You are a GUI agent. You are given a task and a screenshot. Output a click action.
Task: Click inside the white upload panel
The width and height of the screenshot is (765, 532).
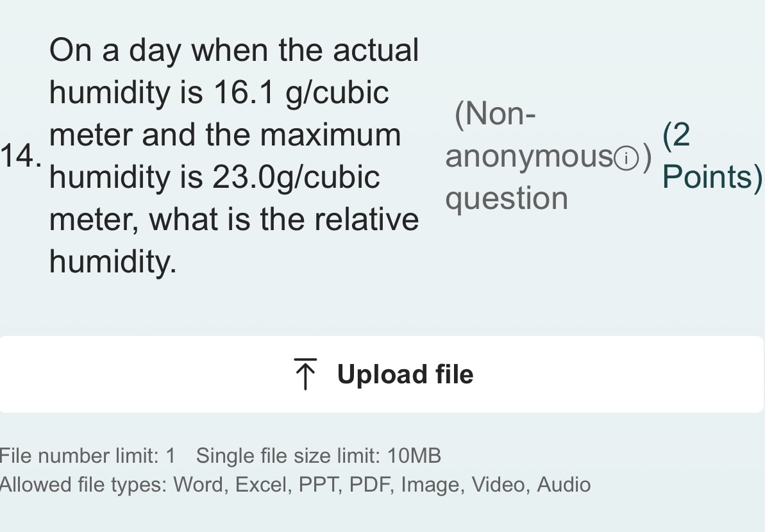pos(382,374)
